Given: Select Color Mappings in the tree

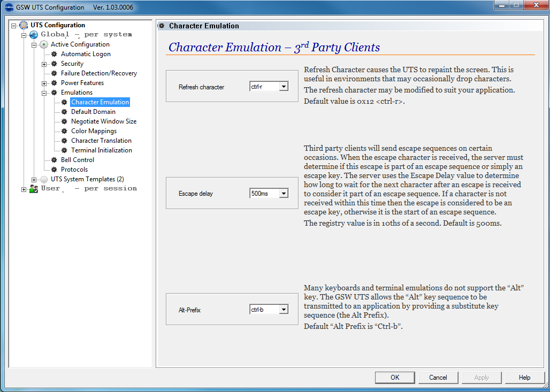Looking at the screenshot, I should pyautogui.click(x=94, y=131).
